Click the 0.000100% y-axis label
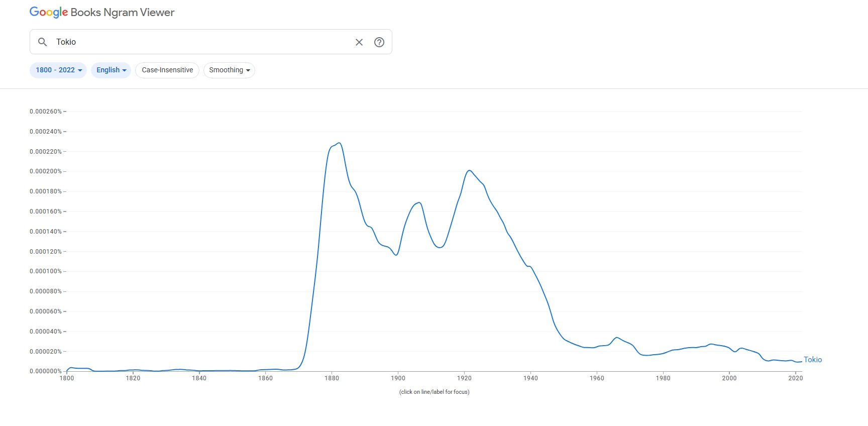The height and width of the screenshot is (426, 868). coord(46,271)
